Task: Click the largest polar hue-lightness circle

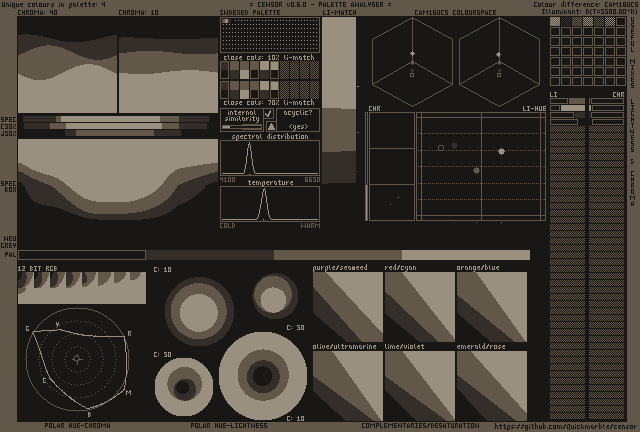Action: point(263,376)
